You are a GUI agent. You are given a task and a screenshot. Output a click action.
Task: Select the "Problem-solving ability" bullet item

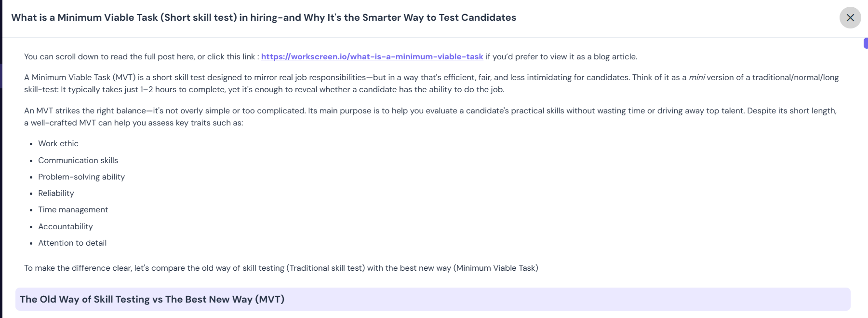pos(81,177)
